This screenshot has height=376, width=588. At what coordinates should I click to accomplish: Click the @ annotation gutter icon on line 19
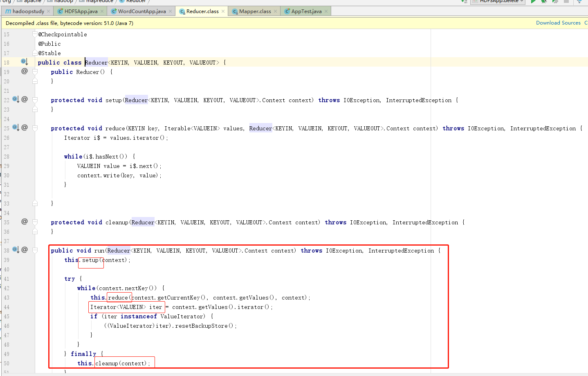coord(25,71)
